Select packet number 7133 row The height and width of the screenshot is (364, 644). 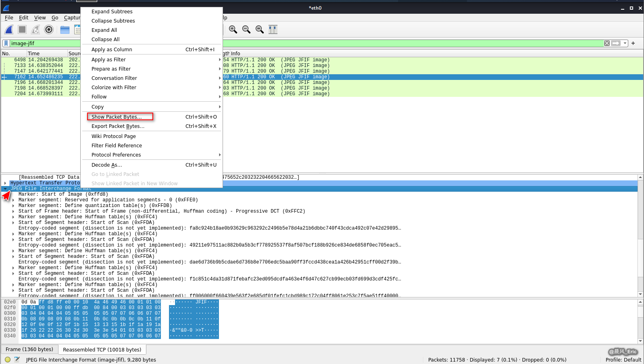click(x=322, y=65)
